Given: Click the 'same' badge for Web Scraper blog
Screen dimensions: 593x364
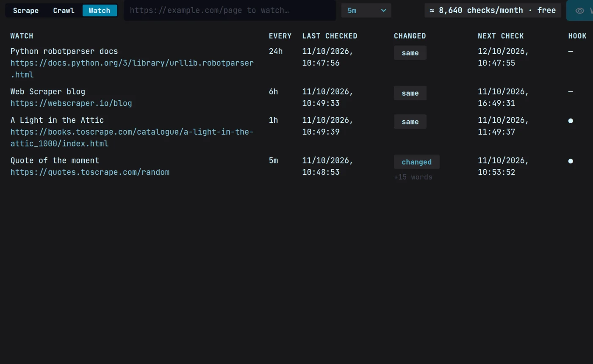Looking at the screenshot, I should [x=410, y=93].
